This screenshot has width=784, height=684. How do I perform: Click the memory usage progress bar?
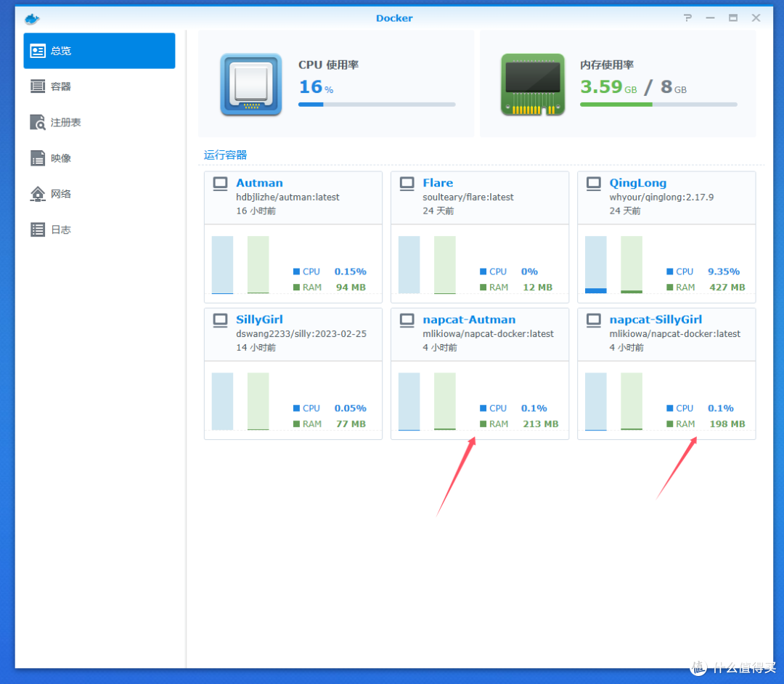[658, 105]
